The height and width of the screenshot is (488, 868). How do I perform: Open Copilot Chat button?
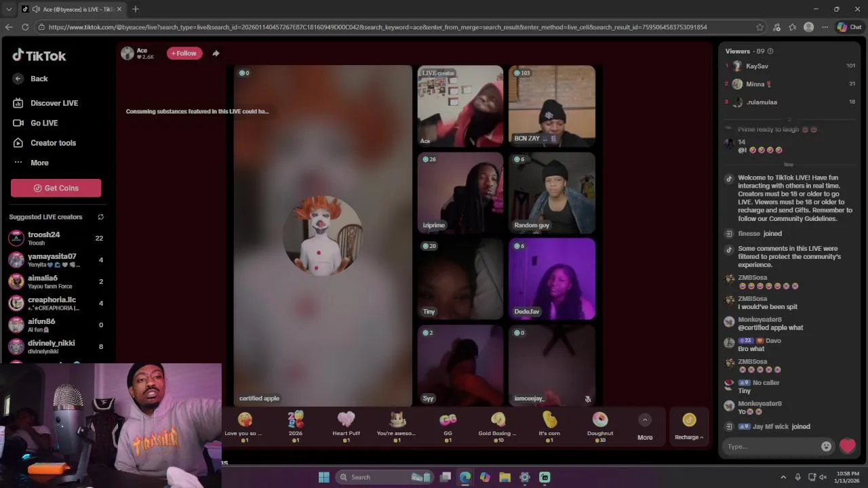849,27
